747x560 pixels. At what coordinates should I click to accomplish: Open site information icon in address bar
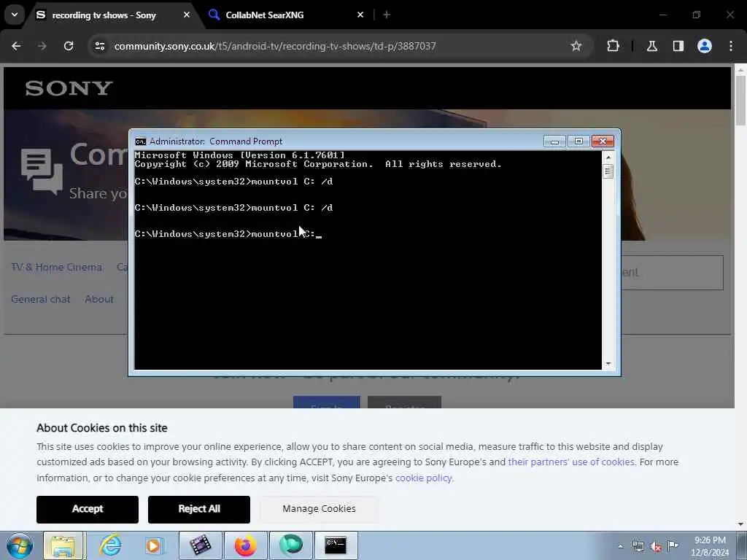(99, 46)
